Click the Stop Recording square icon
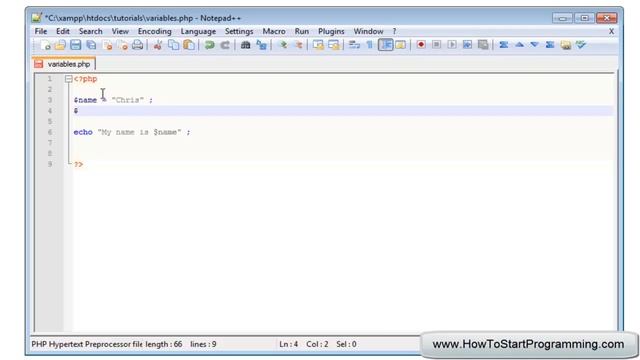640x360 pixels. pos(436,45)
